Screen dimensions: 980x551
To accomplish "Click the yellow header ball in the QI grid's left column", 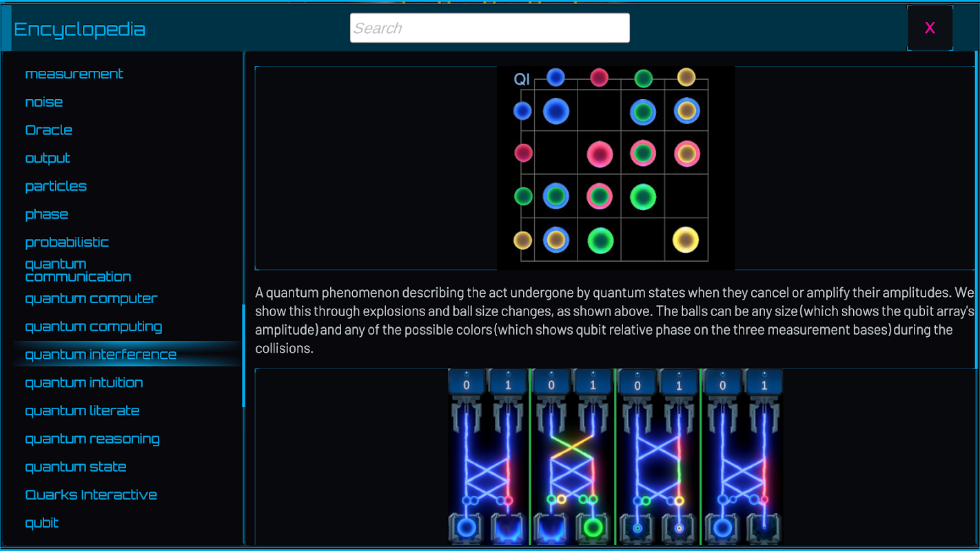I will [523, 240].
